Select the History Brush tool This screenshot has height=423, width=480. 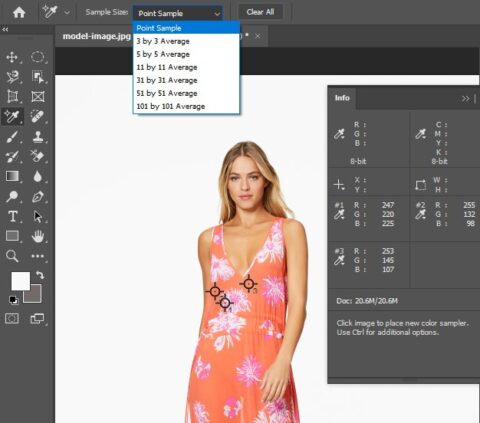[12, 156]
